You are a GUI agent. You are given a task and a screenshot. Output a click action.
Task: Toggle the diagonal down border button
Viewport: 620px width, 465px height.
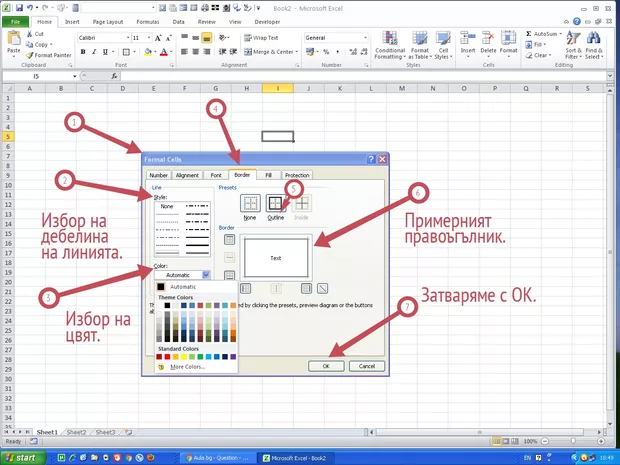[x=323, y=288]
